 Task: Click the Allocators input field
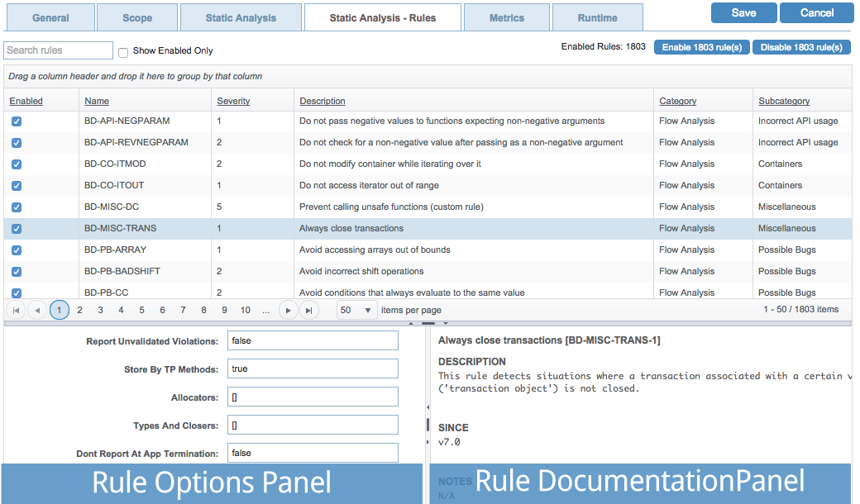pos(313,397)
